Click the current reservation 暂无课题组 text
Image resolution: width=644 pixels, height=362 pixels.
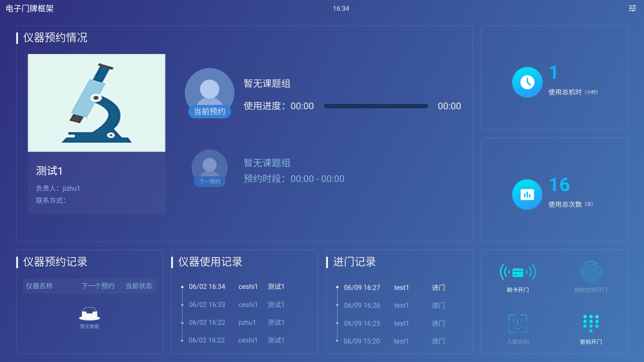point(267,83)
